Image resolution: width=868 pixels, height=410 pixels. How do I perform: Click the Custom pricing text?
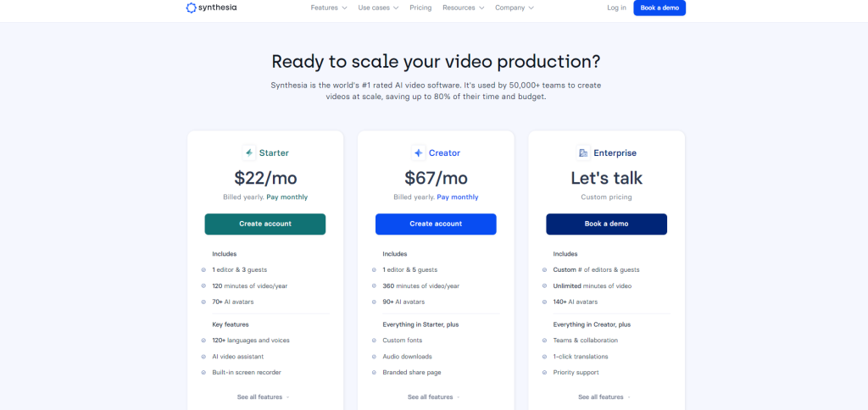(606, 197)
